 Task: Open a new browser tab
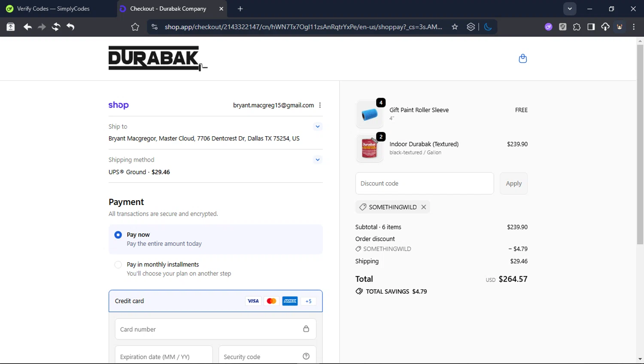click(240, 9)
